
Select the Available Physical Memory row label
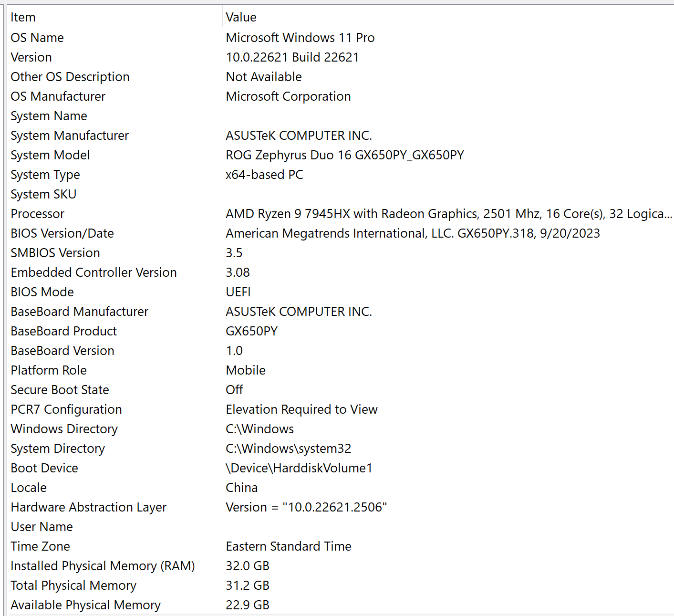pos(86,605)
